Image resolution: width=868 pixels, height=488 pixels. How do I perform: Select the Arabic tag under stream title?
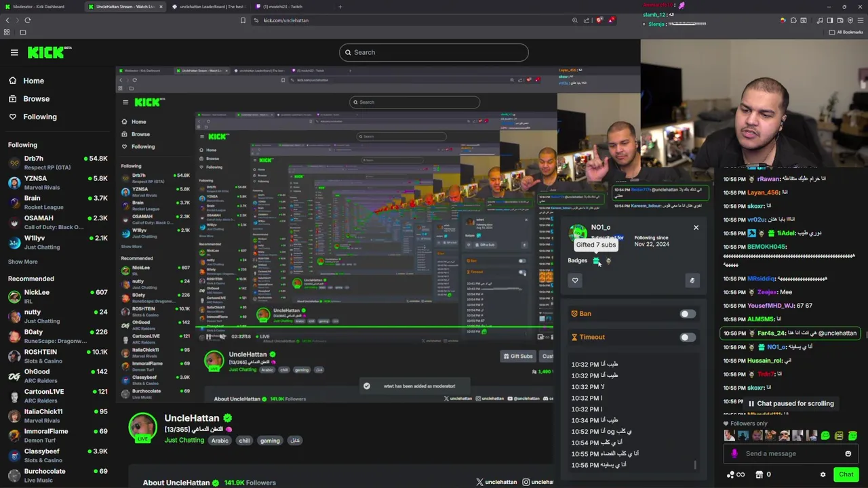click(220, 441)
